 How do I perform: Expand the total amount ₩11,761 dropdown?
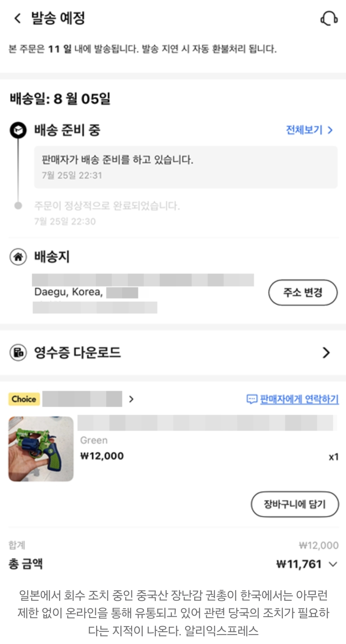(x=333, y=564)
